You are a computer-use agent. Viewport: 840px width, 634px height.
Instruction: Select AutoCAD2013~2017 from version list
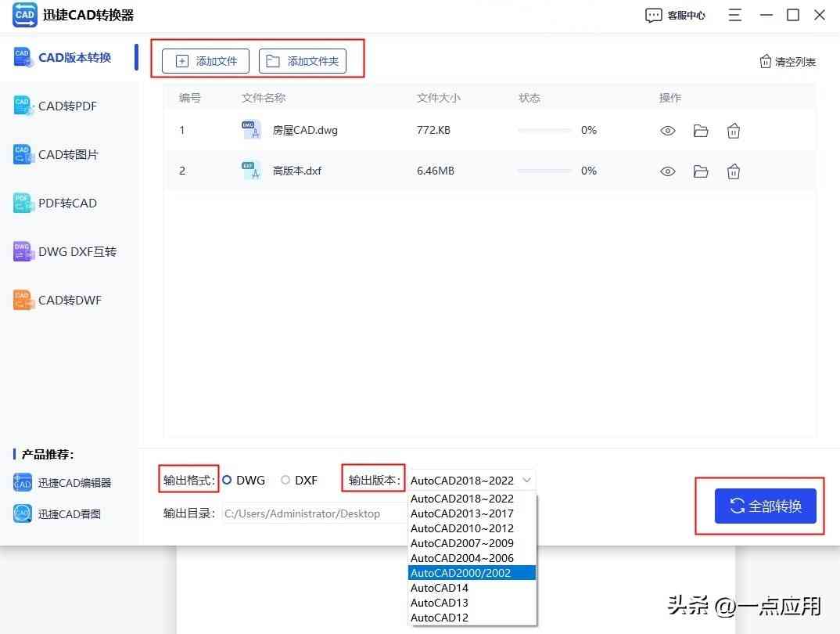click(x=458, y=513)
